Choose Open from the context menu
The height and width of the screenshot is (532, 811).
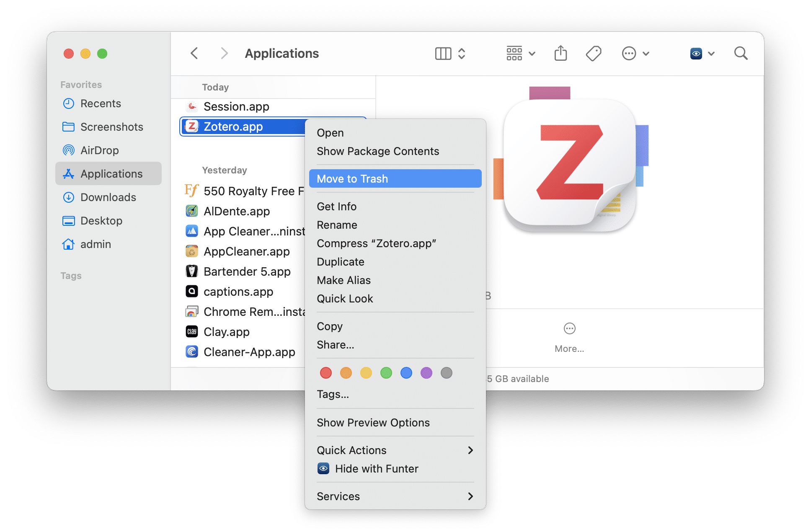[x=395, y=133]
